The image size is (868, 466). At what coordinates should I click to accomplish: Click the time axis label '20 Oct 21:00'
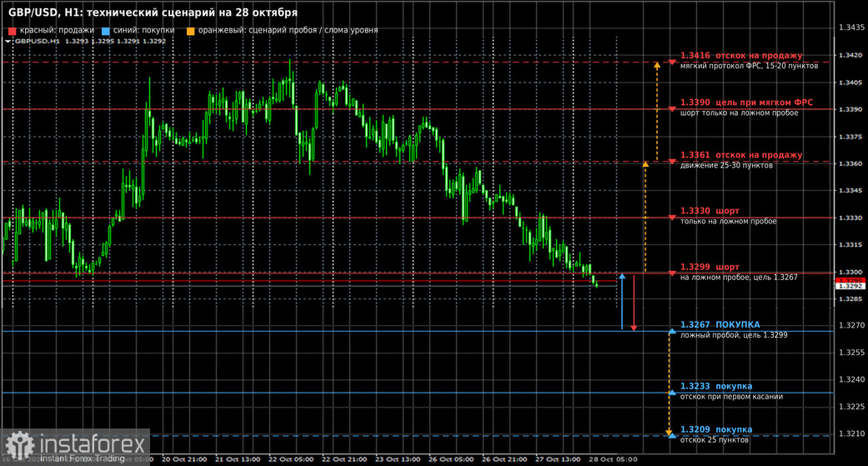(x=184, y=459)
